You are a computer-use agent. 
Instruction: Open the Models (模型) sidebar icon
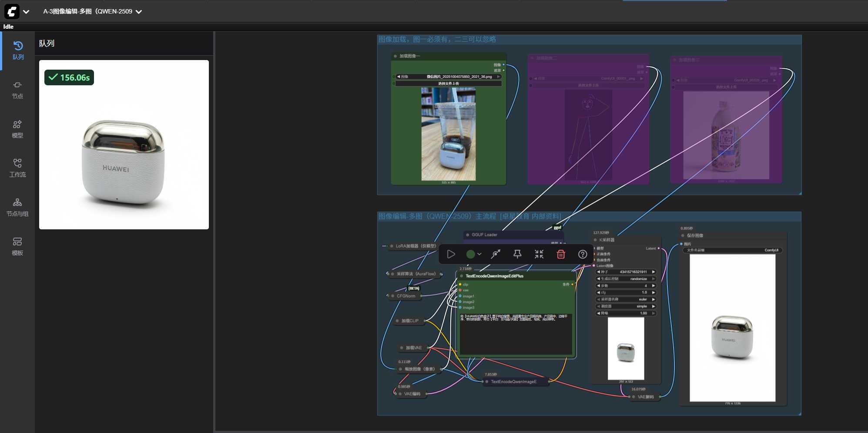(x=17, y=129)
